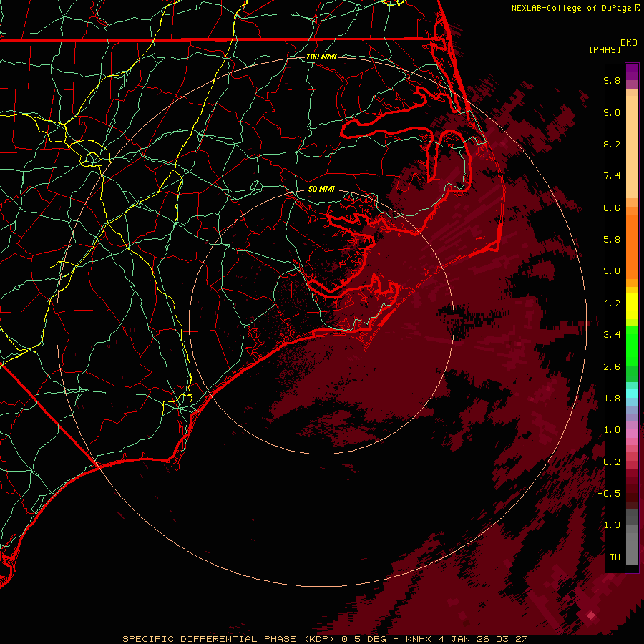The image size is (644, 644).
Task: Select the 1.8 legend value
Action: coord(612,399)
